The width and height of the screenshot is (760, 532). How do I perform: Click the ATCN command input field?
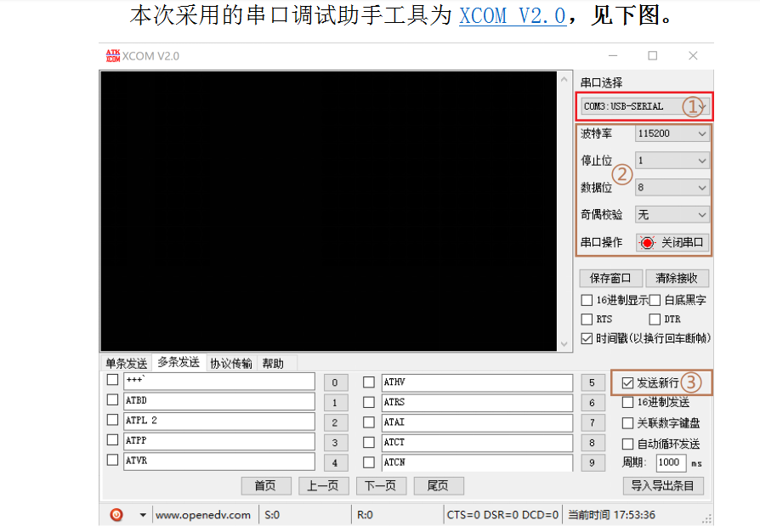pos(478,462)
